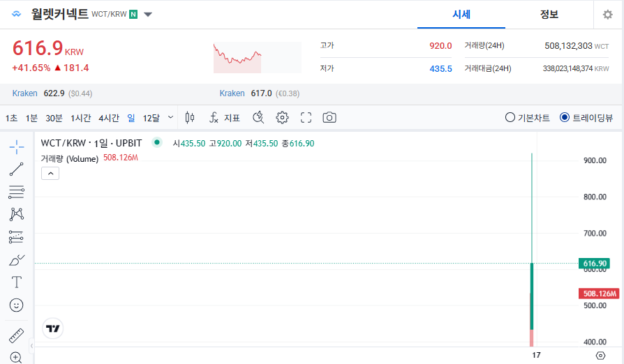Open the replay/quick search icon

coord(258,118)
